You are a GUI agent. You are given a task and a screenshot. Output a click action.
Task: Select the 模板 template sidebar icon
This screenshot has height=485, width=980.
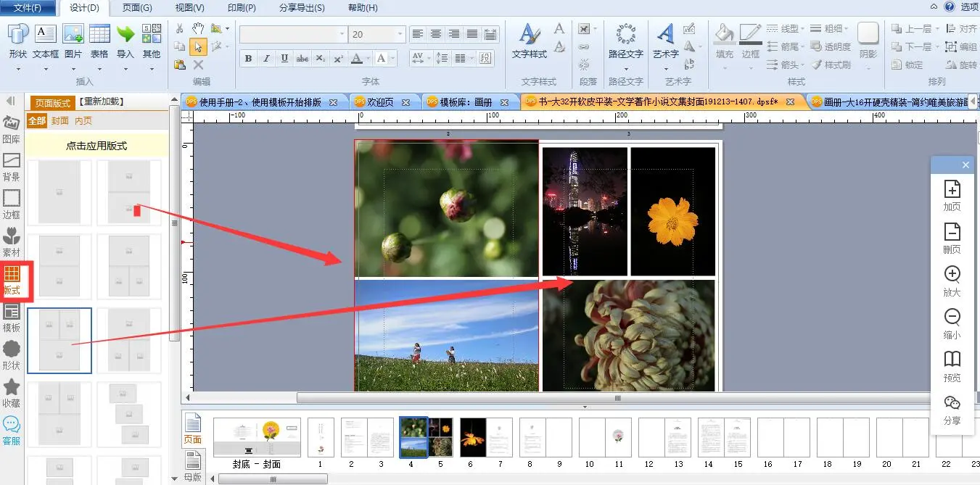point(12,318)
